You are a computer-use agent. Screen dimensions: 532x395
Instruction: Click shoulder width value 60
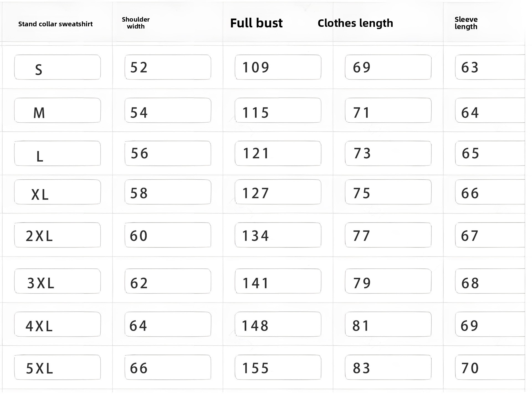point(168,235)
